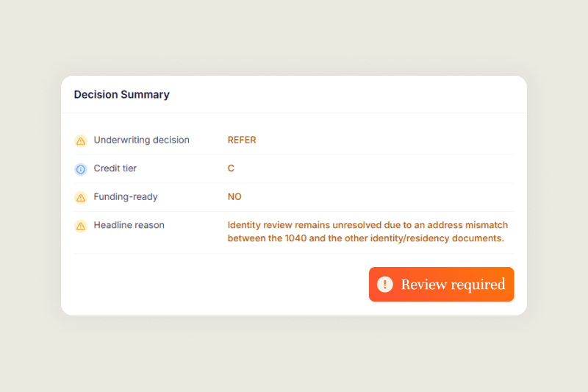This screenshot has width=588, height=392.
Task: Click the Credit tier label
Action: click(x=115, y=168)
